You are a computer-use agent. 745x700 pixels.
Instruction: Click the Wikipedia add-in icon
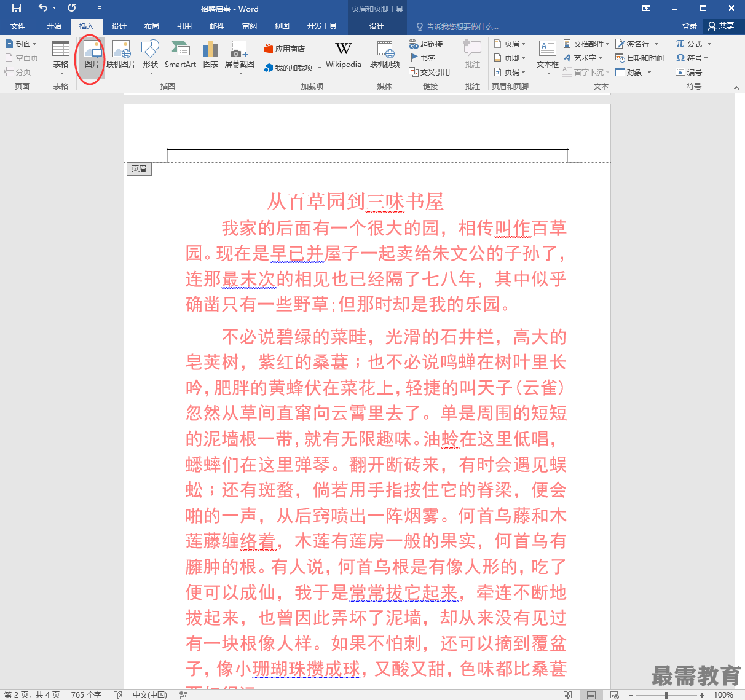344,55
